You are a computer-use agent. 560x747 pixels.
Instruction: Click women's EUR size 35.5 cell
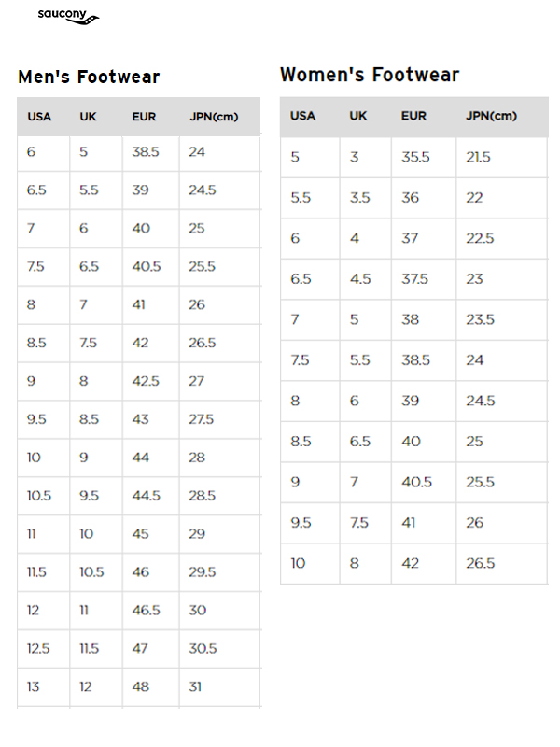click(415, 157)
